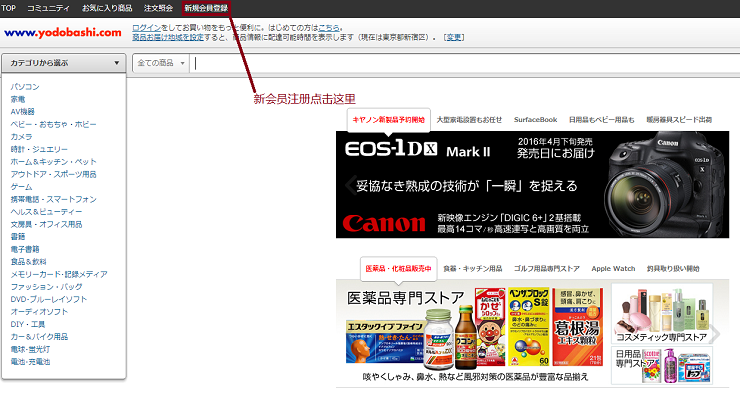
Task: Click the 変更 delivery area link
Action: pos(454,37)
